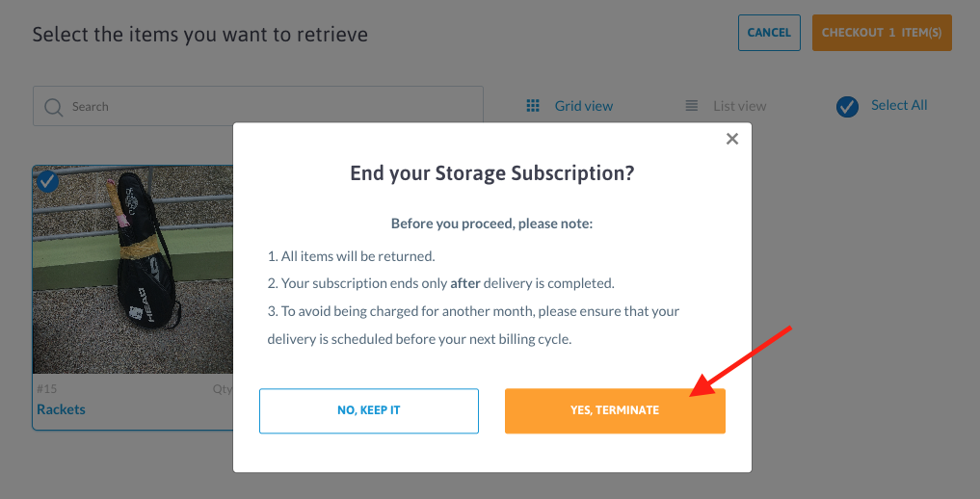Click the magnifying glass search icon

coord(54,107)
